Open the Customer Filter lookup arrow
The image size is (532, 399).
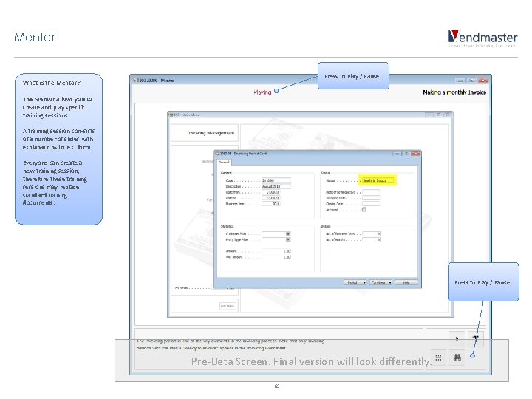(x=288, y=233)
